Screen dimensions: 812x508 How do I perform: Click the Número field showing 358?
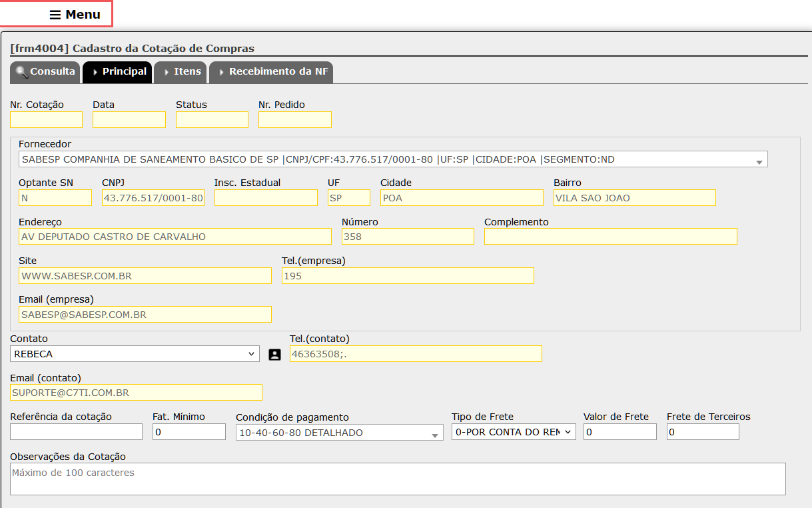tap(408, 237)
